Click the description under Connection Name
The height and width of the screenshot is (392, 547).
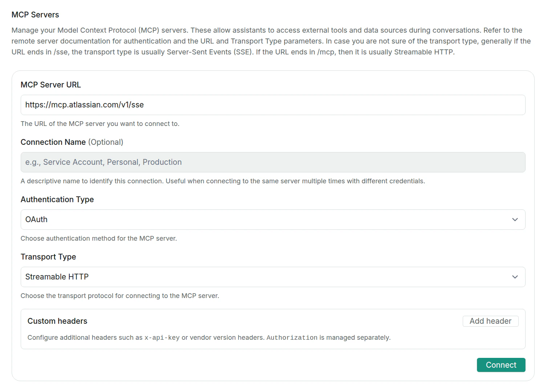click(223, 181)
